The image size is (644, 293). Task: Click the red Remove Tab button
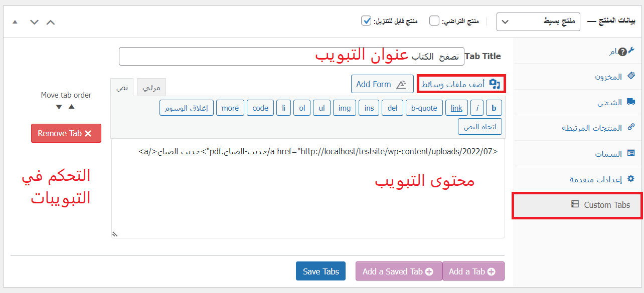[x=66, y=133]
